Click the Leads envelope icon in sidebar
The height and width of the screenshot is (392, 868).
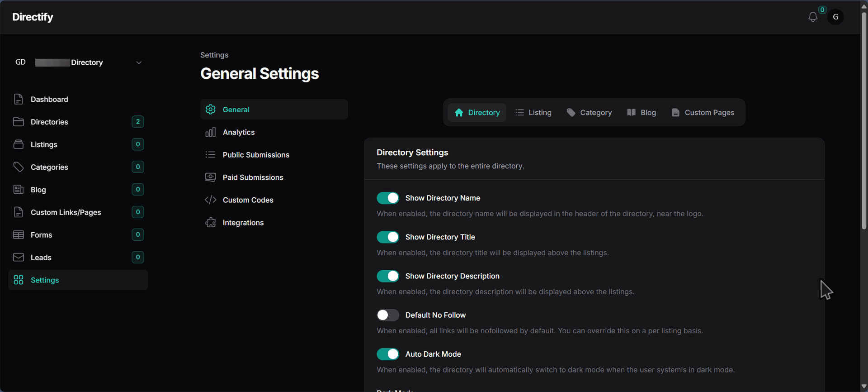pos(19,258)
